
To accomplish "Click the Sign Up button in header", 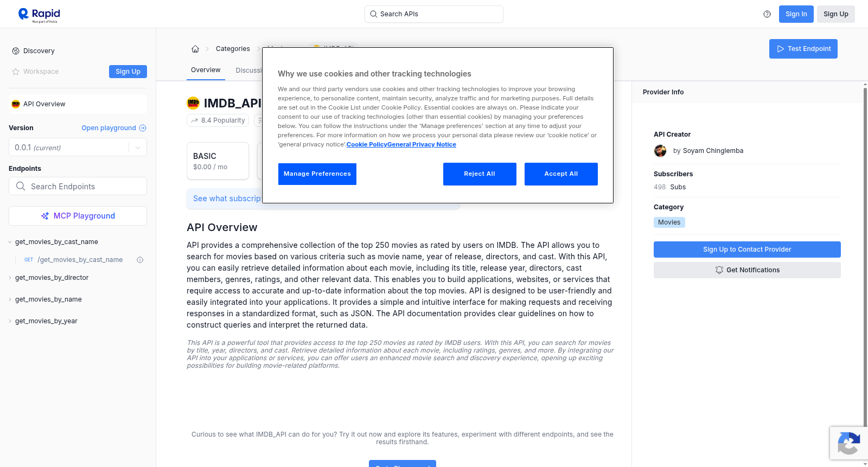I will pyautogui.click(x=836, y=14).
